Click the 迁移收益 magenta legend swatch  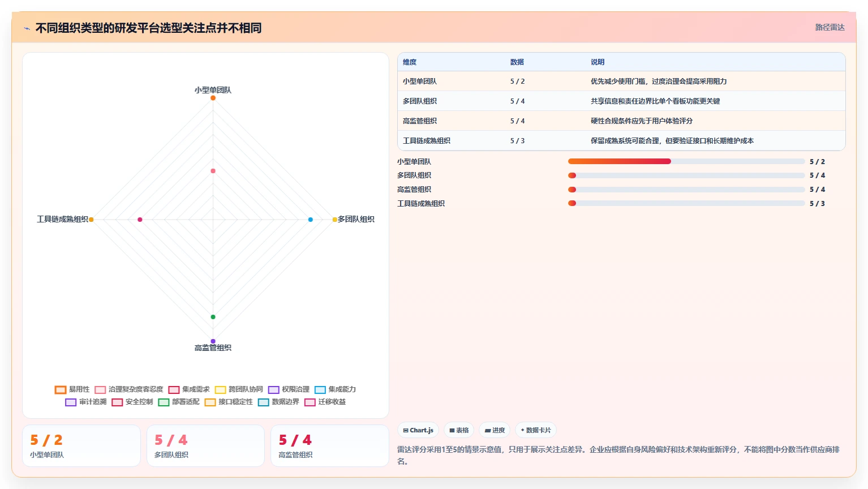tap(310, 402)
